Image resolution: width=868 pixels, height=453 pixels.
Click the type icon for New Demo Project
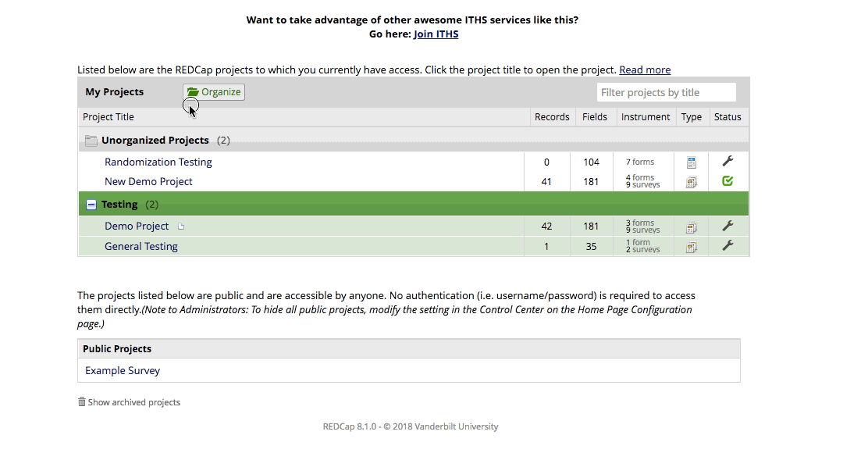[x=692, y=182]
